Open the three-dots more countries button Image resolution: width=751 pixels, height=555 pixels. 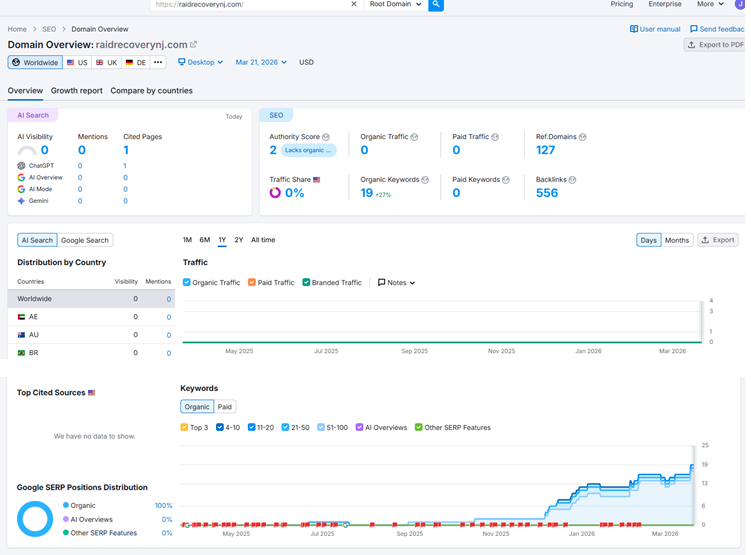pos(158,62)
